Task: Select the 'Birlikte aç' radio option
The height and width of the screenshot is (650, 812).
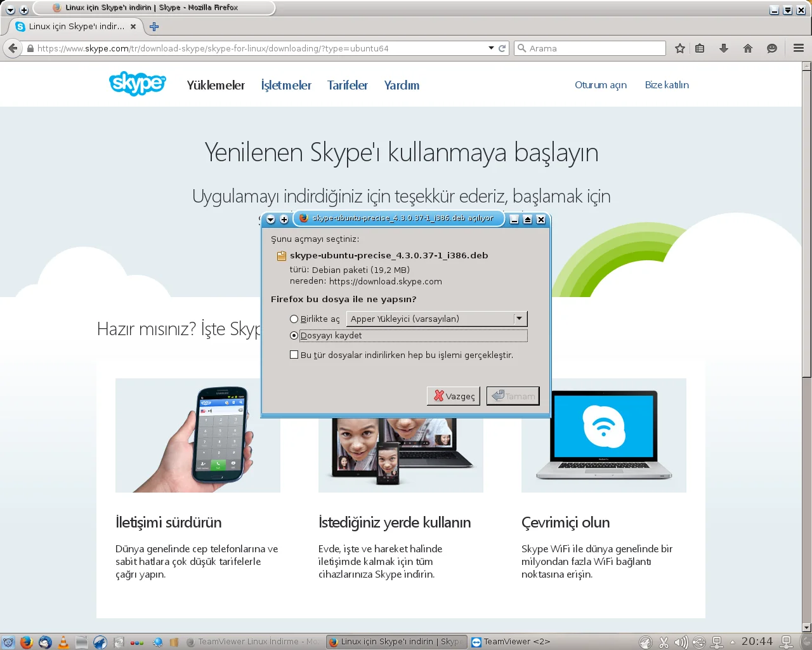Action: (294, 319)
